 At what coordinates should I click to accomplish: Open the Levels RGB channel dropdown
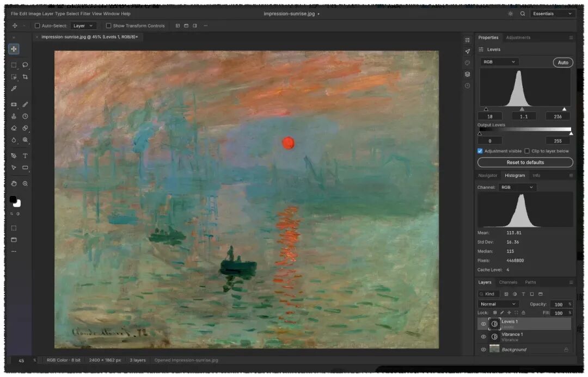[x=499, y=62]
